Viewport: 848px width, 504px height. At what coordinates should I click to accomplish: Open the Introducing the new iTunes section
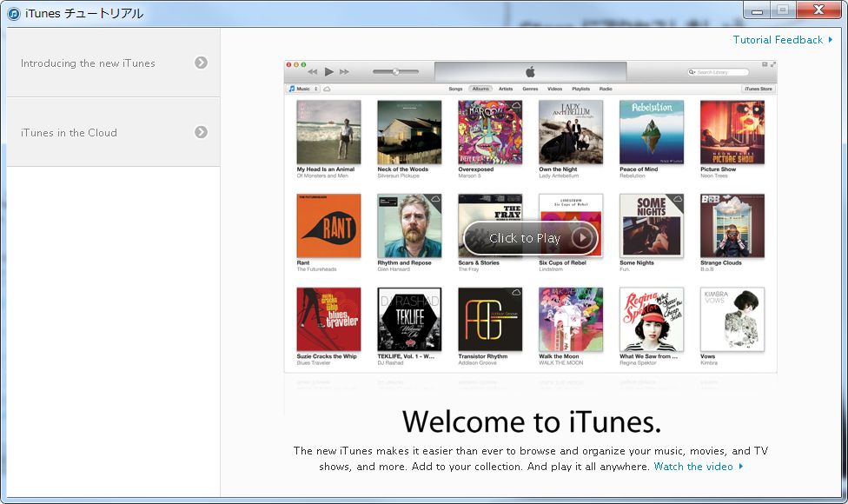point(88,63)
